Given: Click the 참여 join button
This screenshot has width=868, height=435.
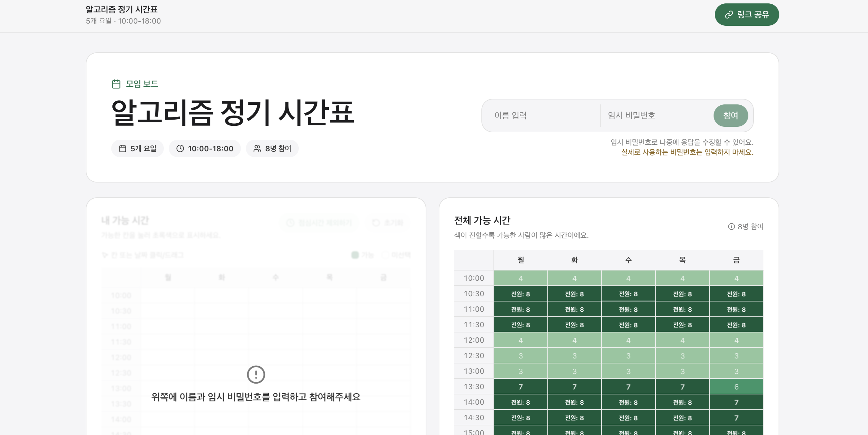Looking at the screenshot, I should 731,116.
